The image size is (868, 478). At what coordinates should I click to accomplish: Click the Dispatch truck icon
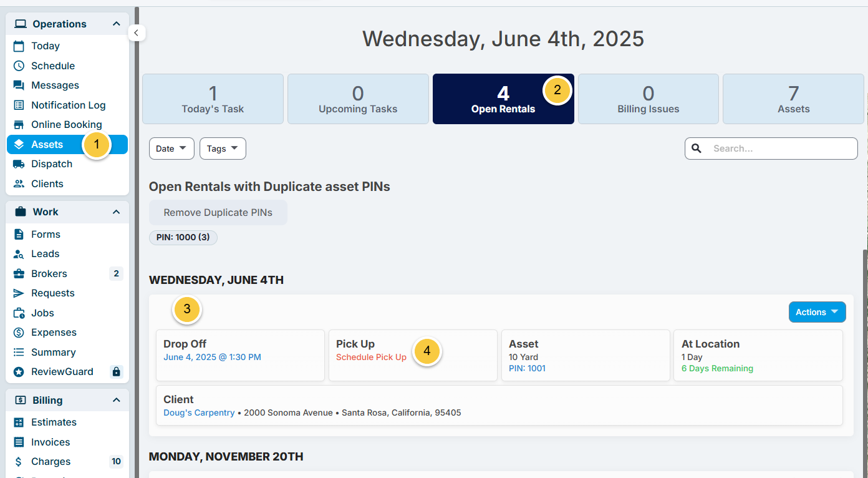click(19, 164)
